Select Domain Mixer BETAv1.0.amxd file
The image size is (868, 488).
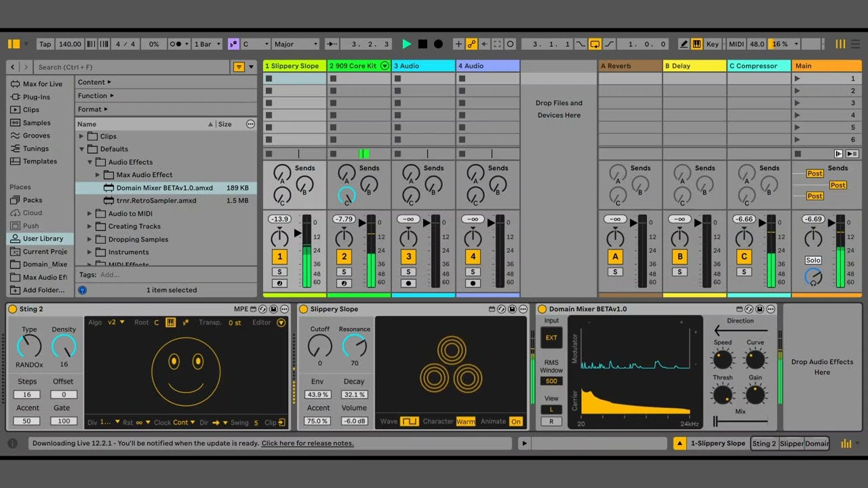coord(166,188)
